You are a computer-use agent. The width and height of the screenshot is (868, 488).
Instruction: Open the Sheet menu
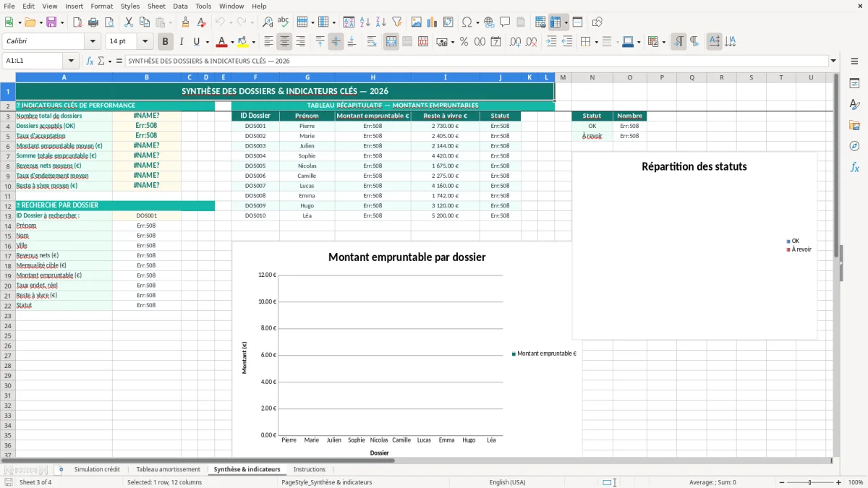(x=156, y=6)
